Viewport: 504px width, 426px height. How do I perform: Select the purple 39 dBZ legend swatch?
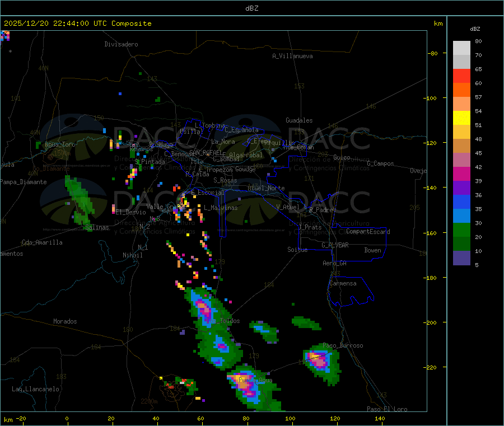461,188
